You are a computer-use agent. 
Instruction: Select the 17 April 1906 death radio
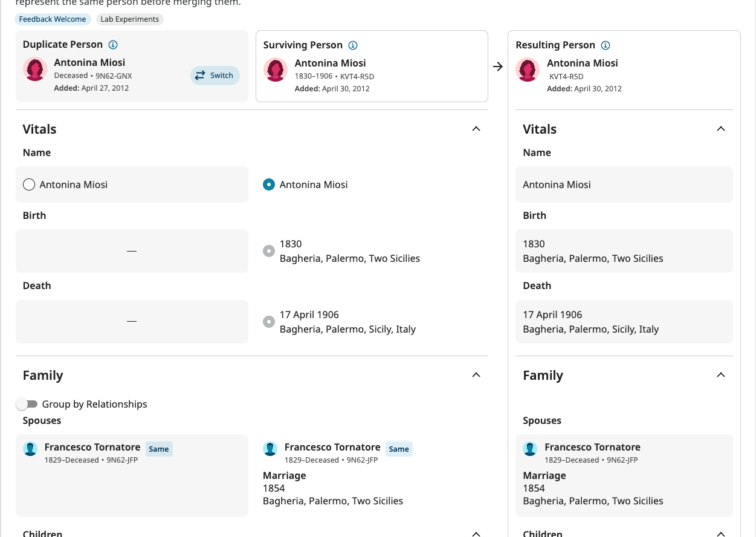(269, 322)
